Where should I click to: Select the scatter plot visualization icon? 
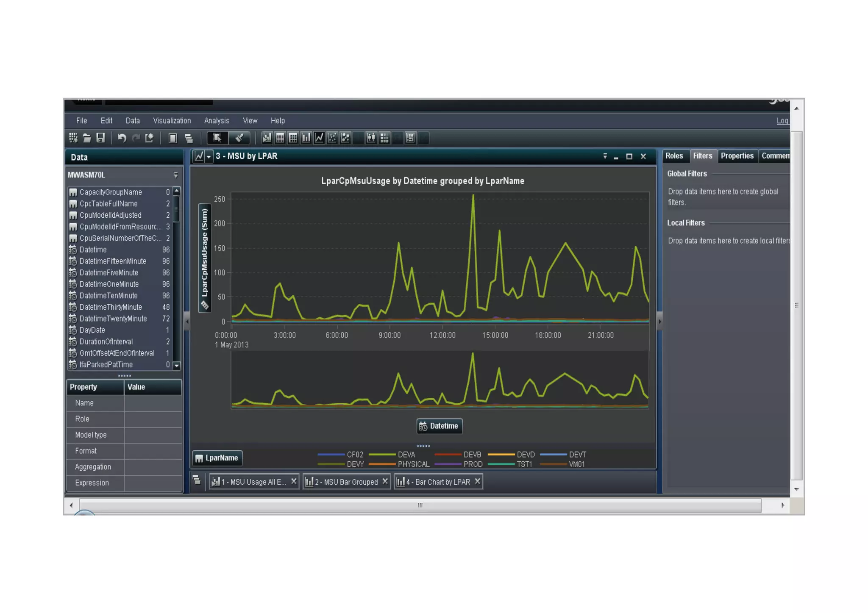(x=332, y=138)
